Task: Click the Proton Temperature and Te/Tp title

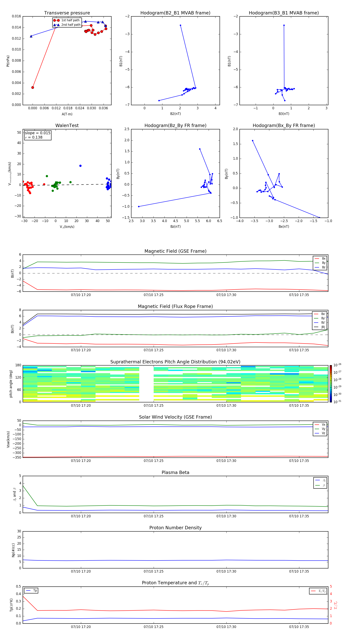Action: [x=175, y=583]
